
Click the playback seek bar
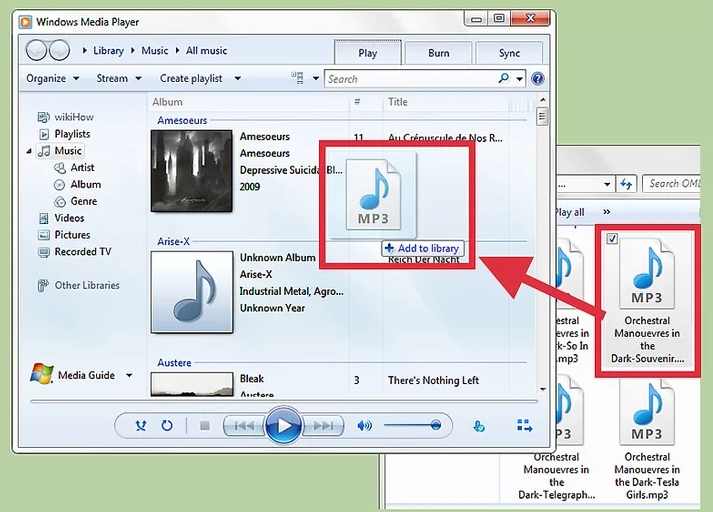pos(284,402)
